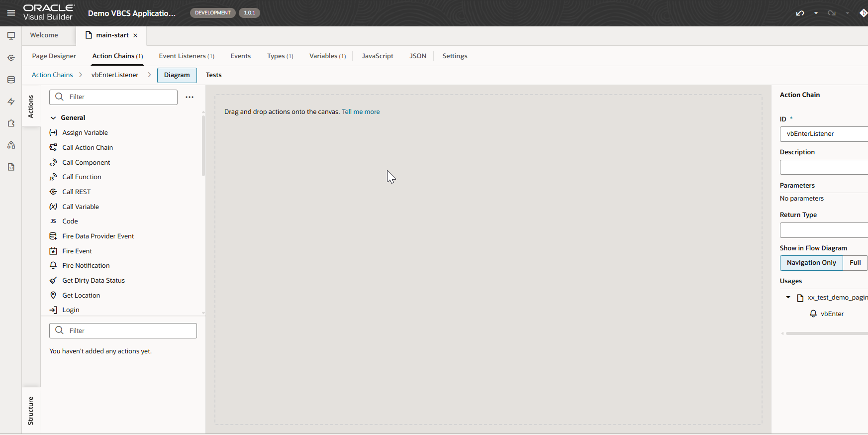Follow the Tell me more link
868x435 pixels.
tap(361, 112)
